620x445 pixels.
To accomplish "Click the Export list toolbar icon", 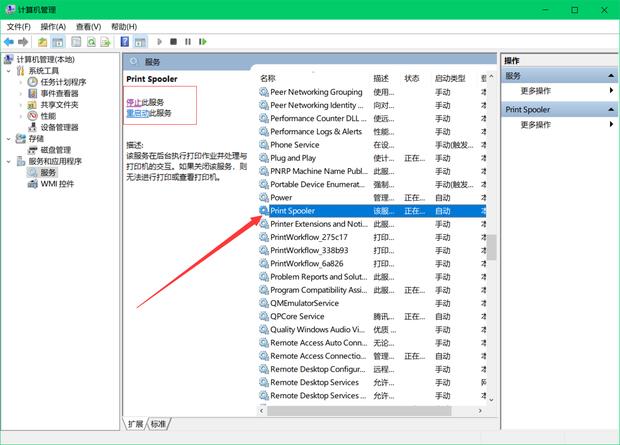I will pos(106,42).
